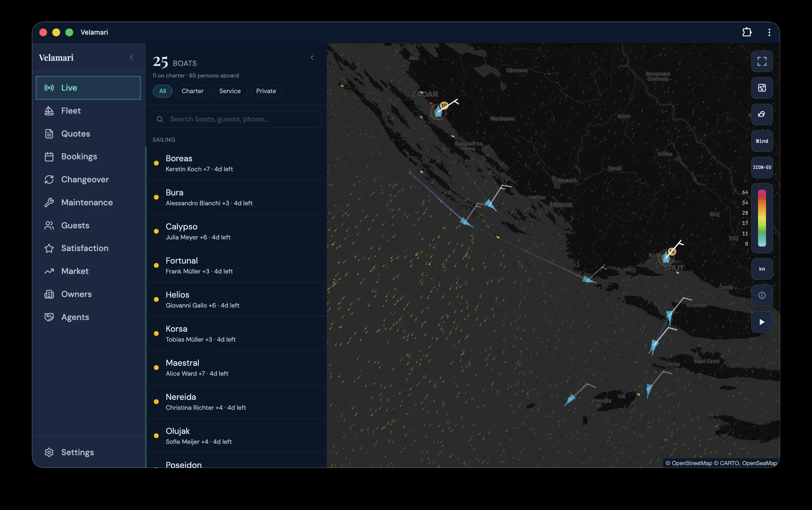This screenshot has width=812, height=510.
Task: Open Olujak with Sofie Meijer
Action: pos(237,436)
